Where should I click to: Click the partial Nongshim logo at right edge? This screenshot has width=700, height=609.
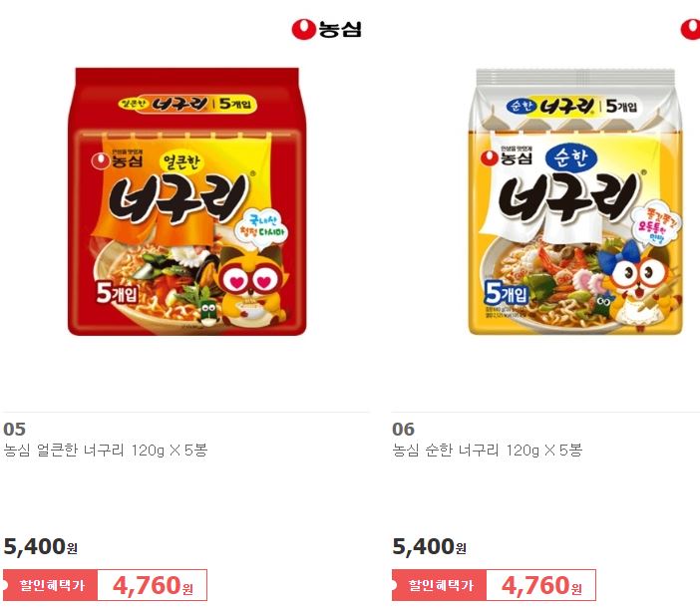690,30
